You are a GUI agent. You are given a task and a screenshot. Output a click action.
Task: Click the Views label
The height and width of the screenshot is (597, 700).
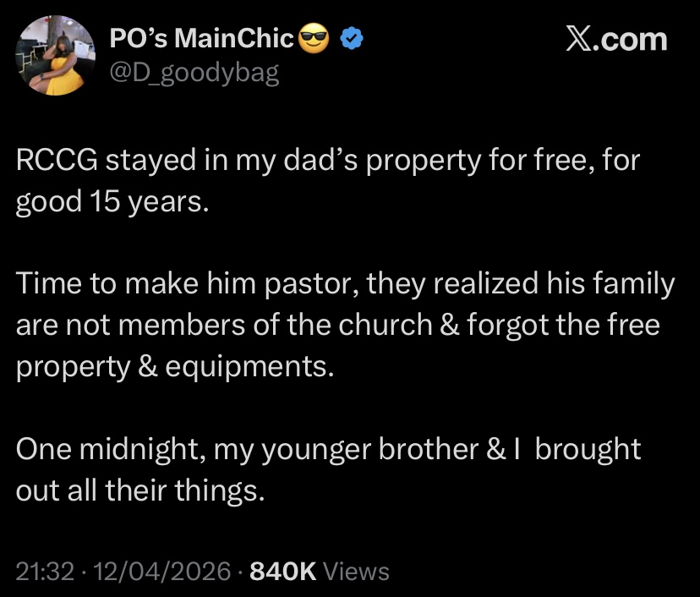click(x=357, y=572)
